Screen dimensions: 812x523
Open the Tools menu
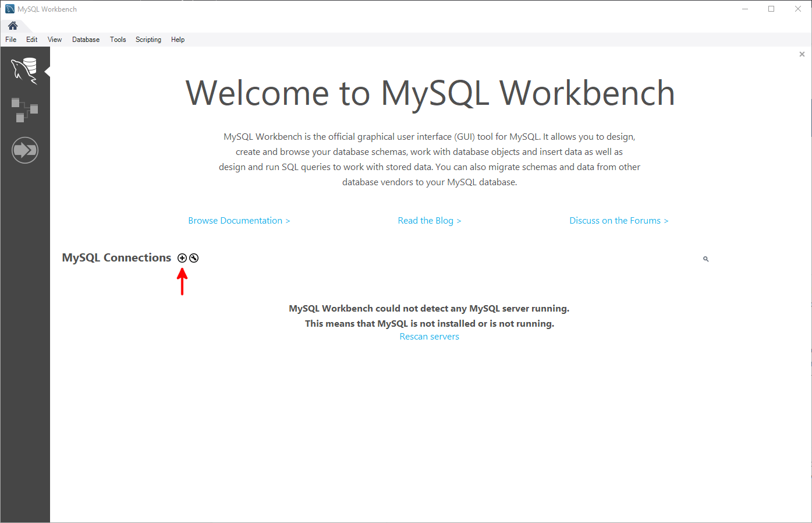[118, 39]
